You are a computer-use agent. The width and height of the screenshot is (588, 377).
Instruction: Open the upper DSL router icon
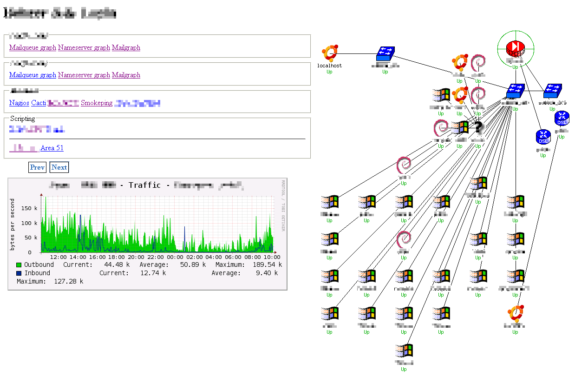point(562,119)
